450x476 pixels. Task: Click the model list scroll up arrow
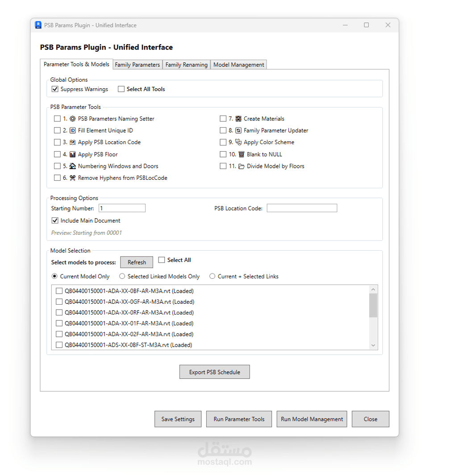coord(373,289)
